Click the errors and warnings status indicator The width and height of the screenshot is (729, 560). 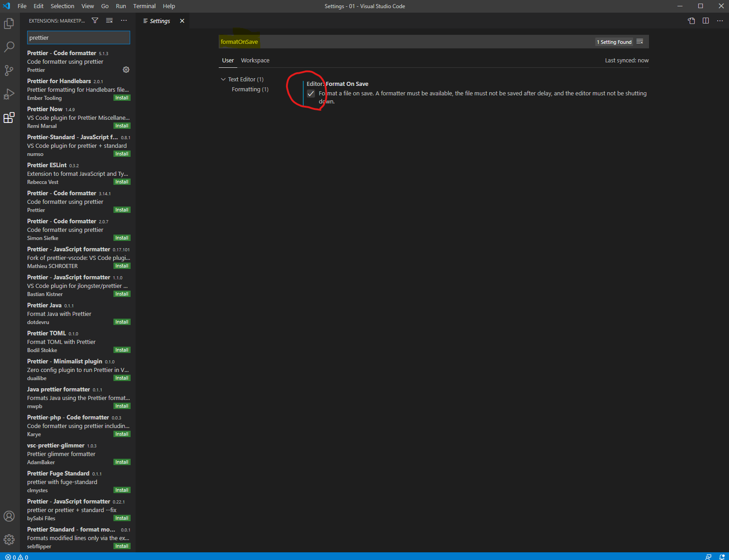tap(17, 557)
